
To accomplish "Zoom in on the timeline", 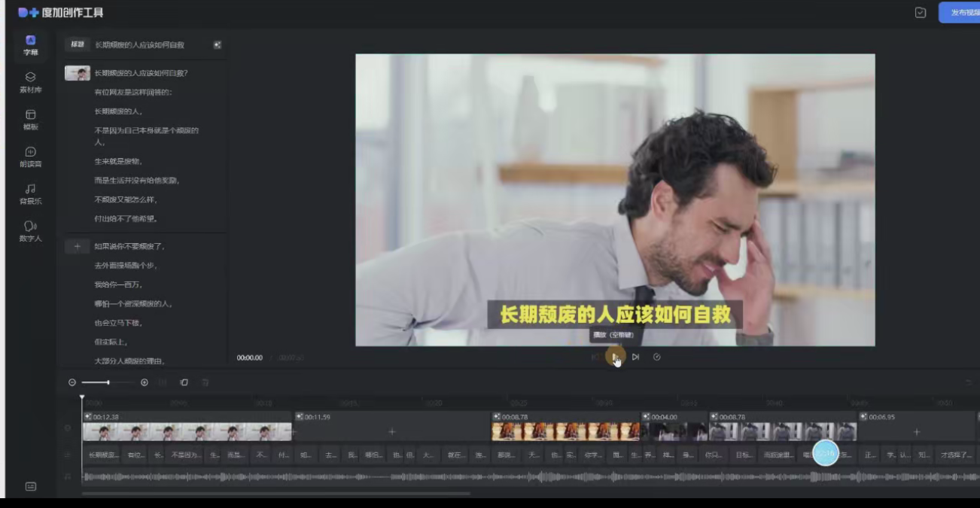I will coord(144,382).
